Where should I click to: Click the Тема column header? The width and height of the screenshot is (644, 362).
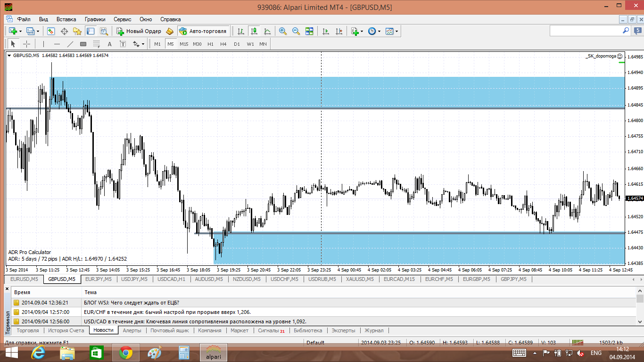coord(91,292)
